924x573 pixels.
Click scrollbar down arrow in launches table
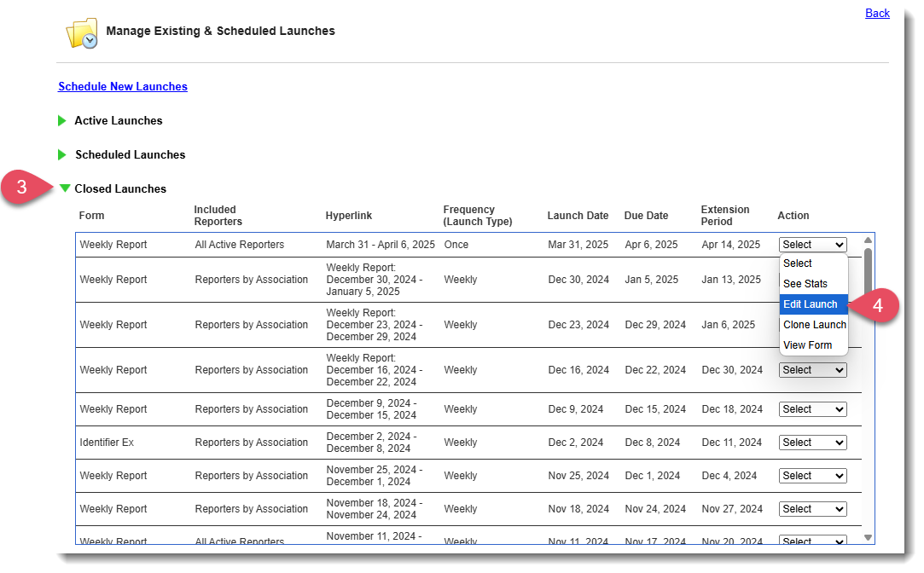click(868, 537)
